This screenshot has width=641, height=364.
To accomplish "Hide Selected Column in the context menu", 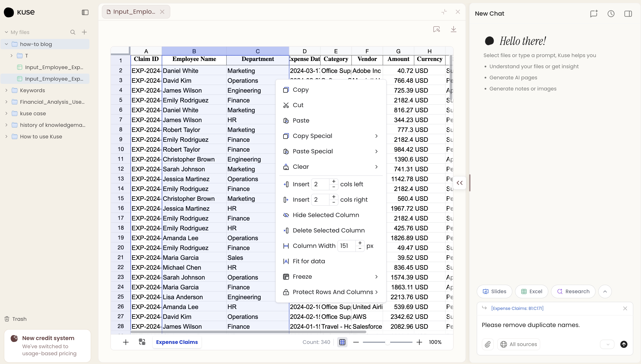I will (326, 215).
